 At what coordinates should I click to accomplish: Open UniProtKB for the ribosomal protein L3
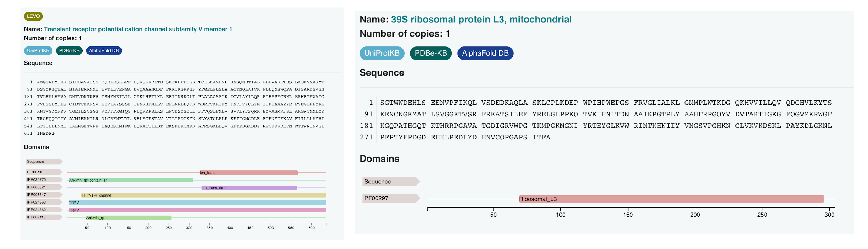pos(382,53)
